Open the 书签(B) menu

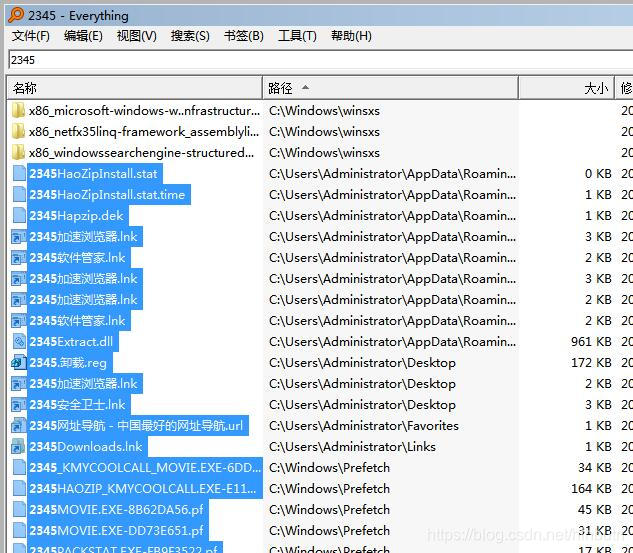tap(243, 36)
